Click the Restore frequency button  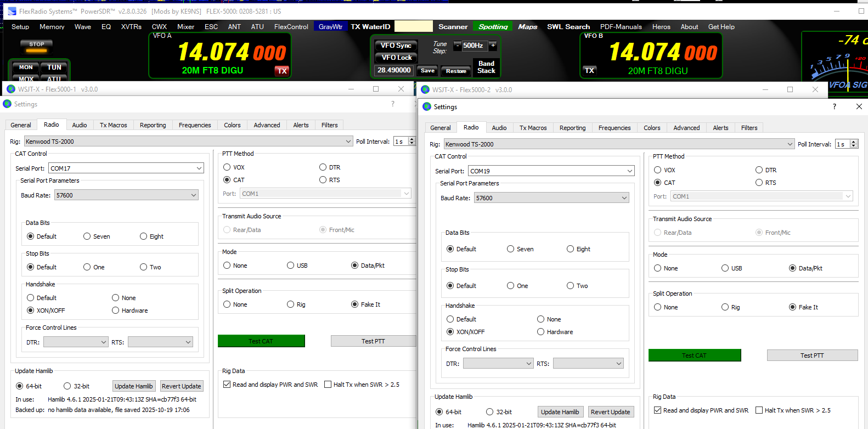pyautogui.click(x=456, y=71)
